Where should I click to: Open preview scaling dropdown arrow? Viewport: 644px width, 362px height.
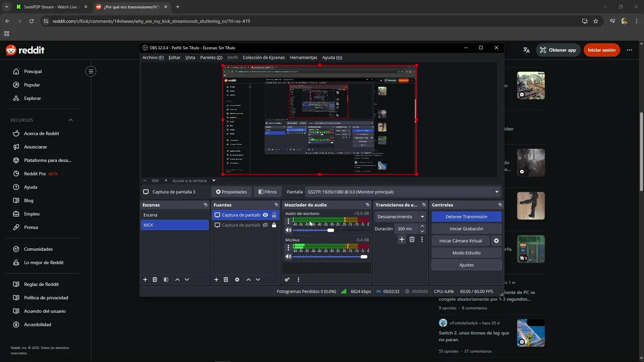(213, 180)
